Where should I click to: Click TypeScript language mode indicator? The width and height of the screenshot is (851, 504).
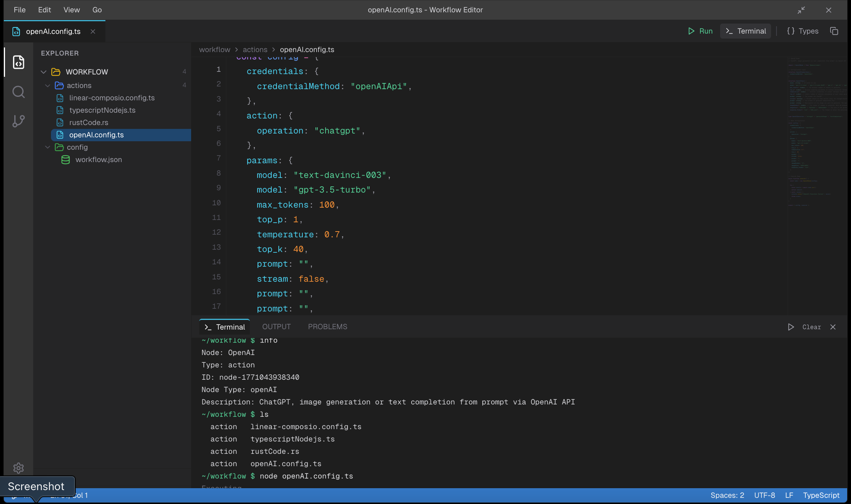click(x=821, y=496)
